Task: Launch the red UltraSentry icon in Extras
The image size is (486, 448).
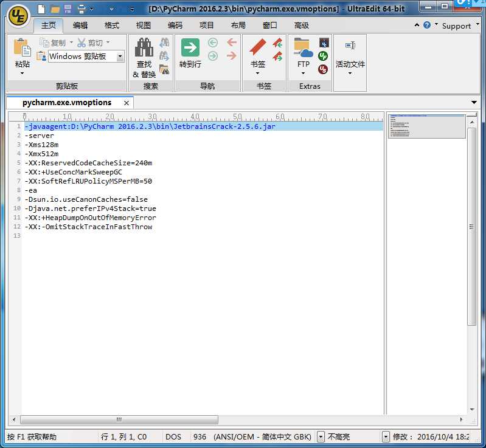Action: 323,69
